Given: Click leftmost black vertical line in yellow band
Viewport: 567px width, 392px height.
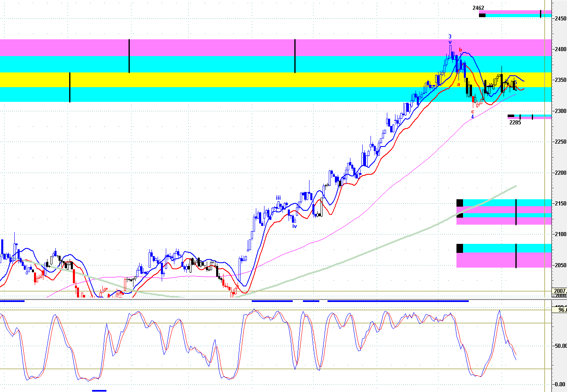Looking at the screenshot, I should click(70, 87).
